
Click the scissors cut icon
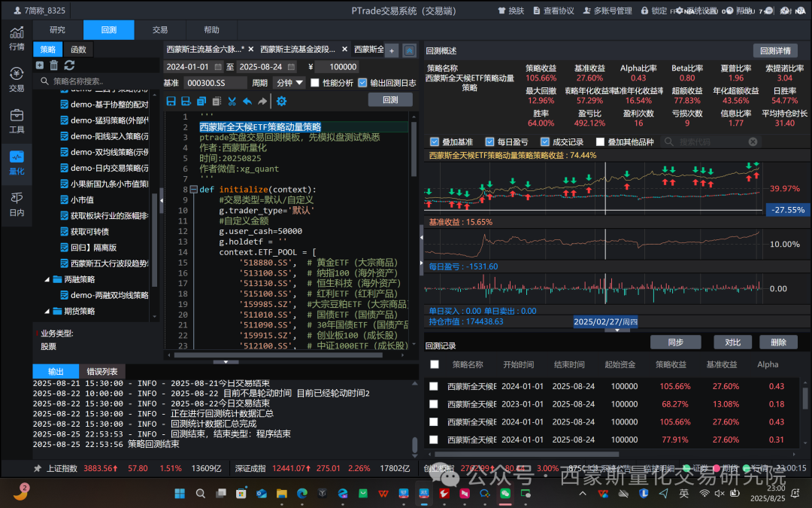coord(232,101)
